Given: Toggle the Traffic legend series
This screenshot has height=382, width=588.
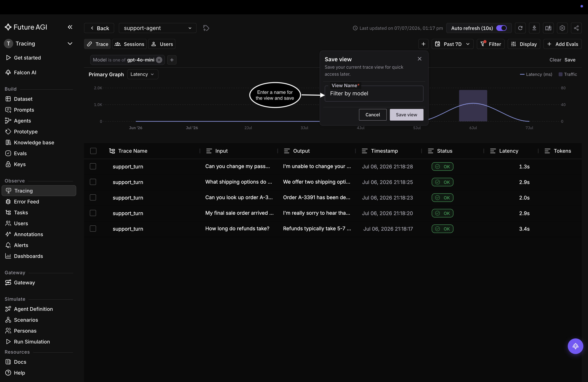Looking at the screenshot, I should click(x=568, y=74).
